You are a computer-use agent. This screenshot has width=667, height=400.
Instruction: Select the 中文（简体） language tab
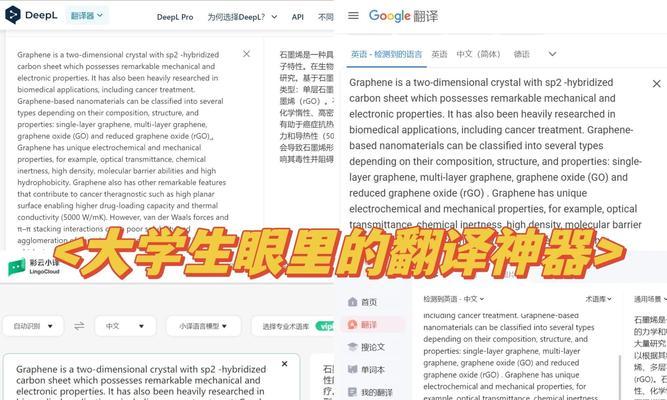(479, 54)
